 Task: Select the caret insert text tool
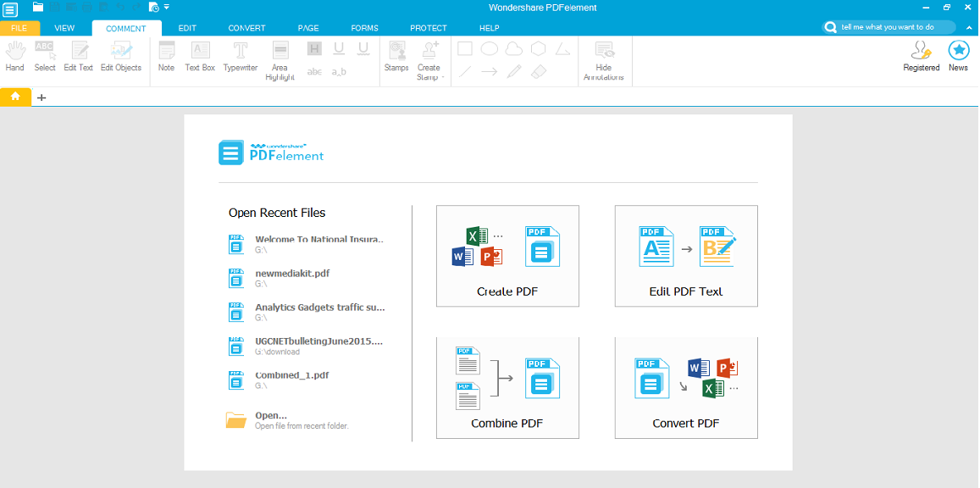[339, 72]
